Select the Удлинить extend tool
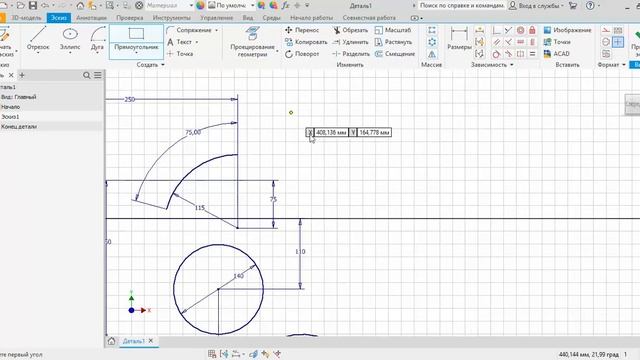 [350, 42]
